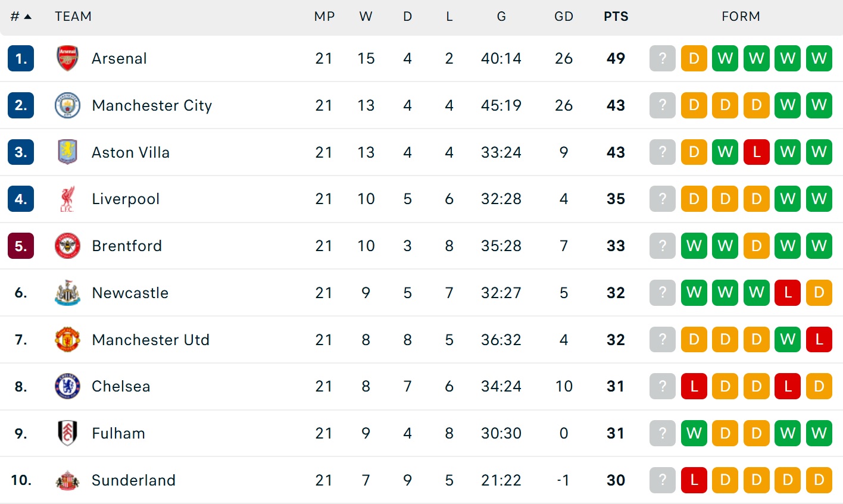
Task: Click the Manchester City crest icon
Action: coord(67,105)
